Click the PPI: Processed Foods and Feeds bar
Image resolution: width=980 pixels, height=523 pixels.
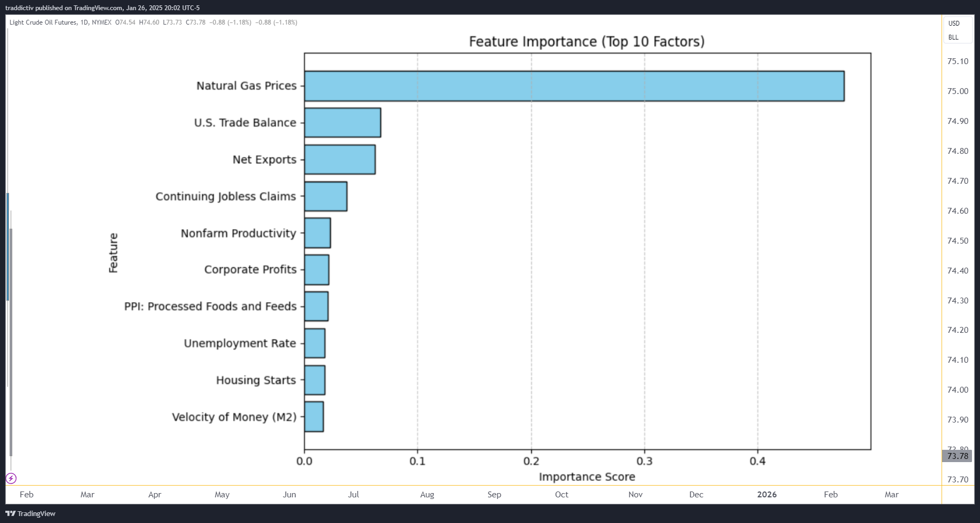(x=316, y=306)
